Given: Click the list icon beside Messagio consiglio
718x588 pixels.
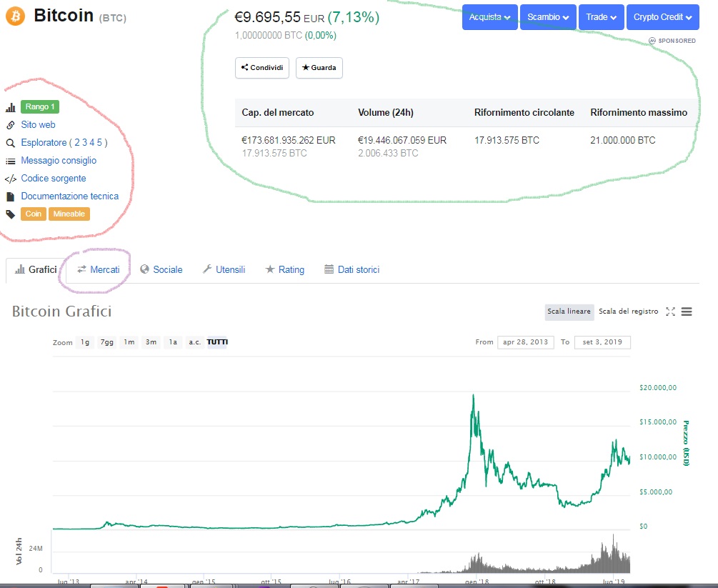Looking at the screenshot, I should coord(10,161).
